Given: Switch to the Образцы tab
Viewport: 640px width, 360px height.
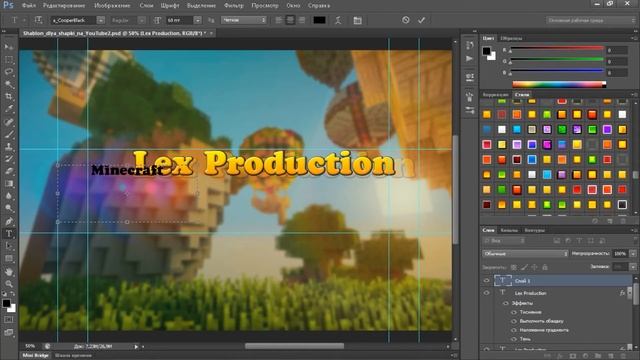Looking at the screenshot, I should click(x=511, y=38).
